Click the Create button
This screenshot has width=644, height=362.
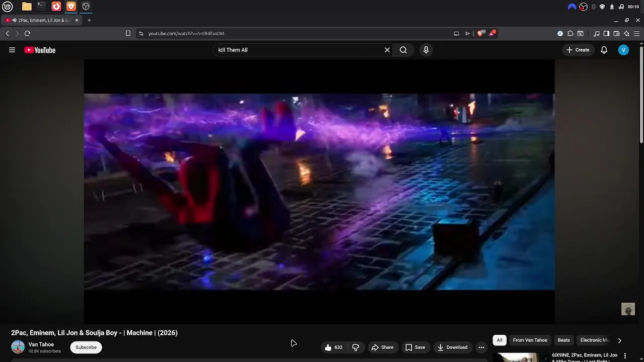578,50
